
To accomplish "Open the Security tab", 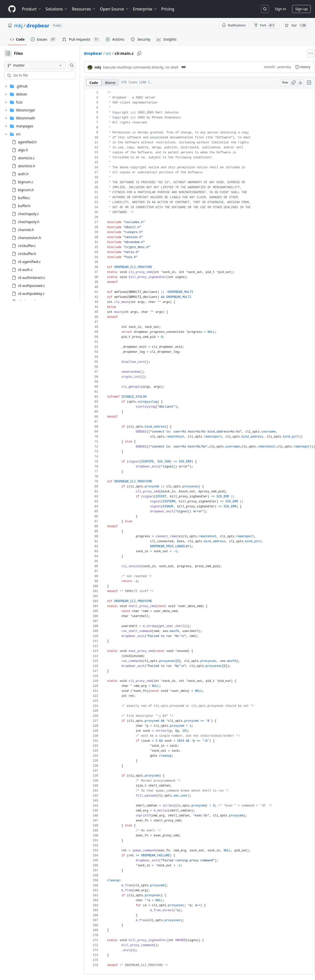I will point(141,40).
